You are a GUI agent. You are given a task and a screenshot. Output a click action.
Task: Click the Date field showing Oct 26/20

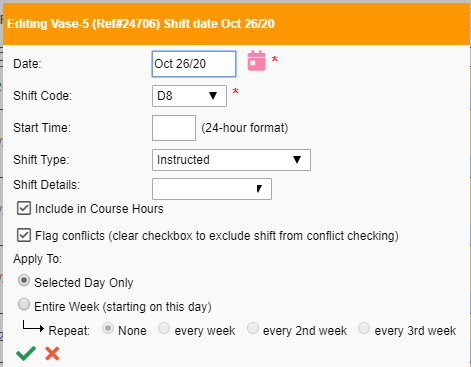(194, 64)
